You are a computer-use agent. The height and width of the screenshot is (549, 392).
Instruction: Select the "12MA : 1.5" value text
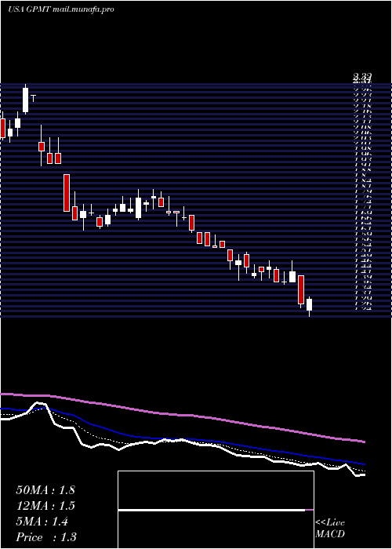pos(45,506)
